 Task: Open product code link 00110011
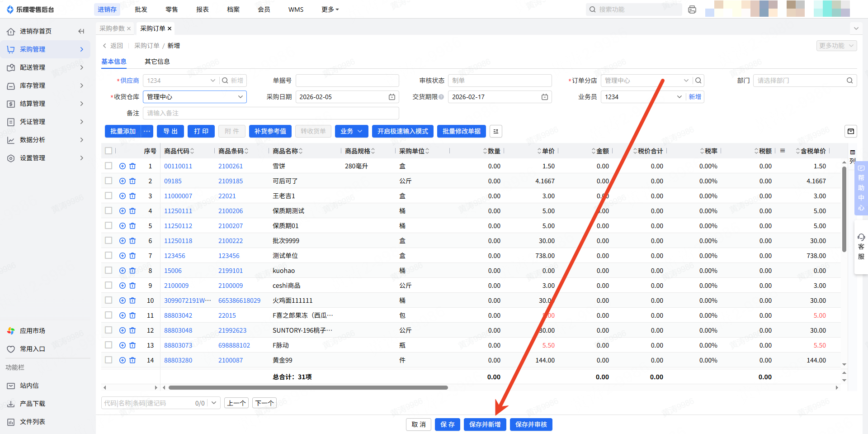[178, 166]
